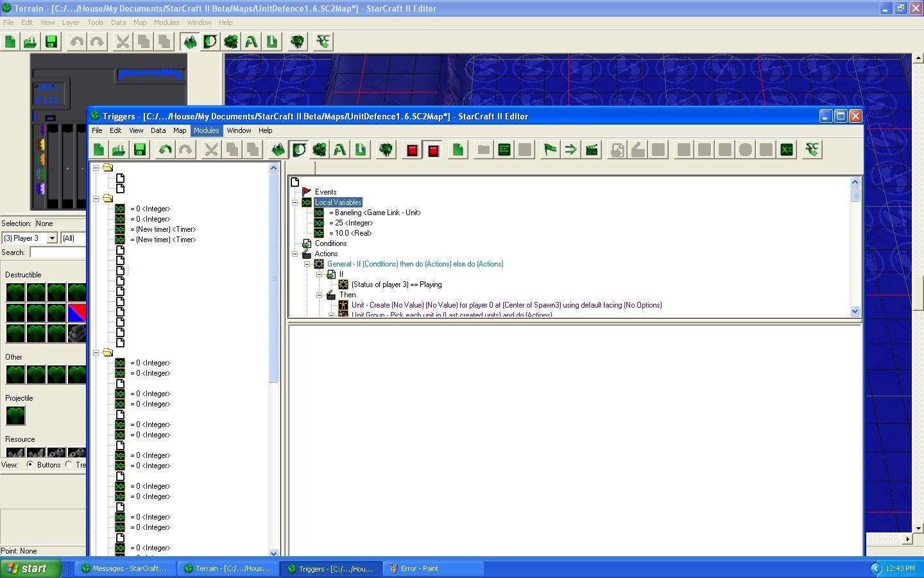The image size is (924, 578).
Task: Click trigger list vertical scrollbar thumb
Action: pos(274,278)
